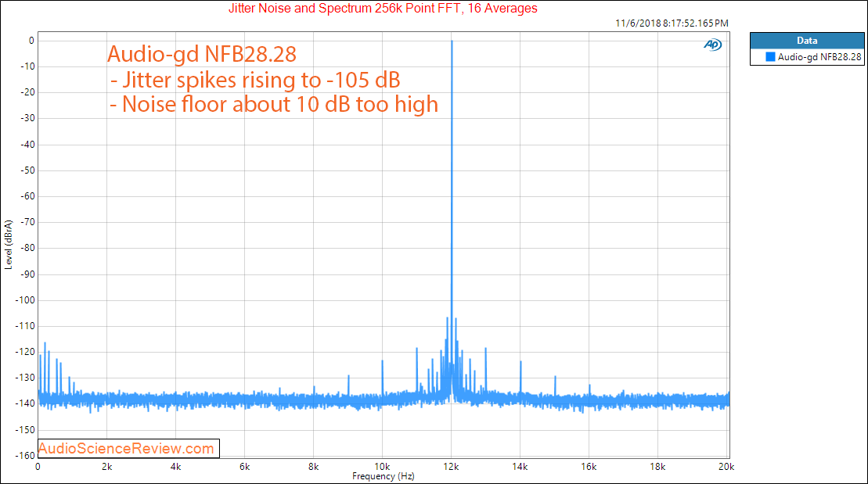Click the "-150" tick label on the level axis
The width and height of the screenshot is (868, 484).
pos(26,430)
